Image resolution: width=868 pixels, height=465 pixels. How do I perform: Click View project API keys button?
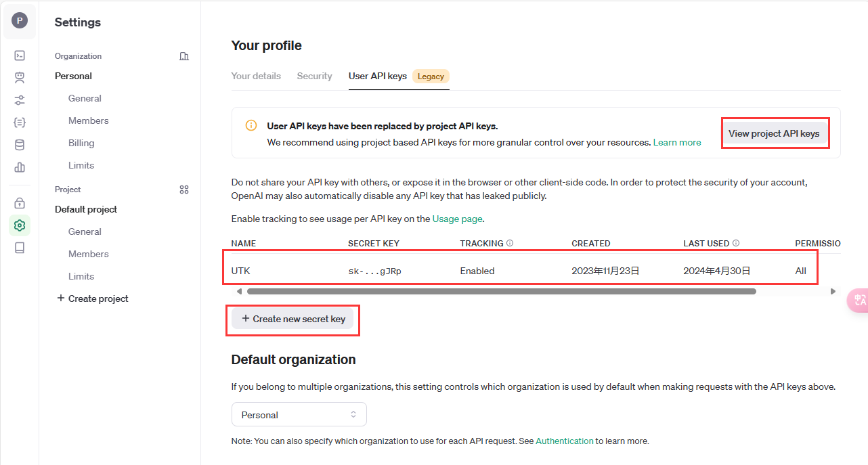pos(774,133)
